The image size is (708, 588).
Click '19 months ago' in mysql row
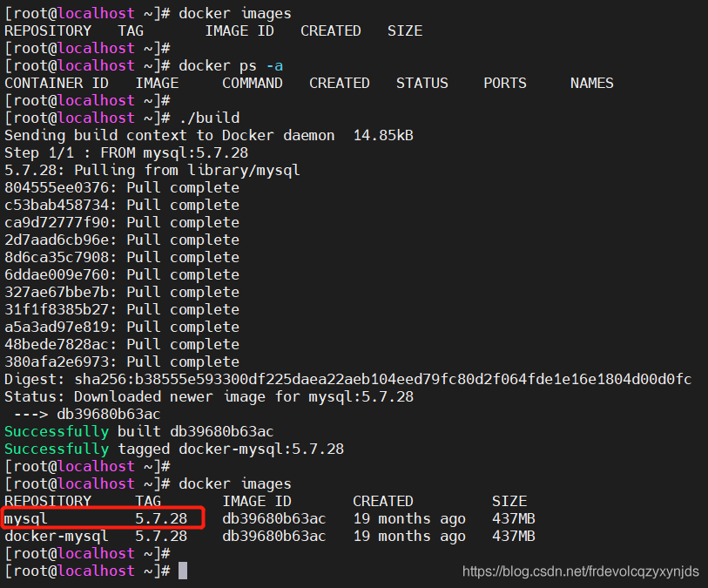pos(409,519)
